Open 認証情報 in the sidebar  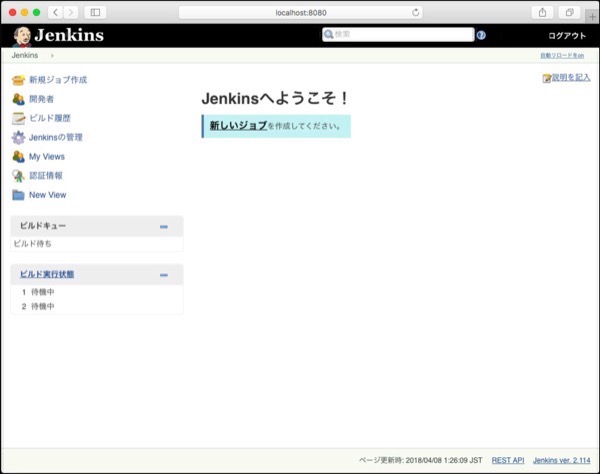46,176
